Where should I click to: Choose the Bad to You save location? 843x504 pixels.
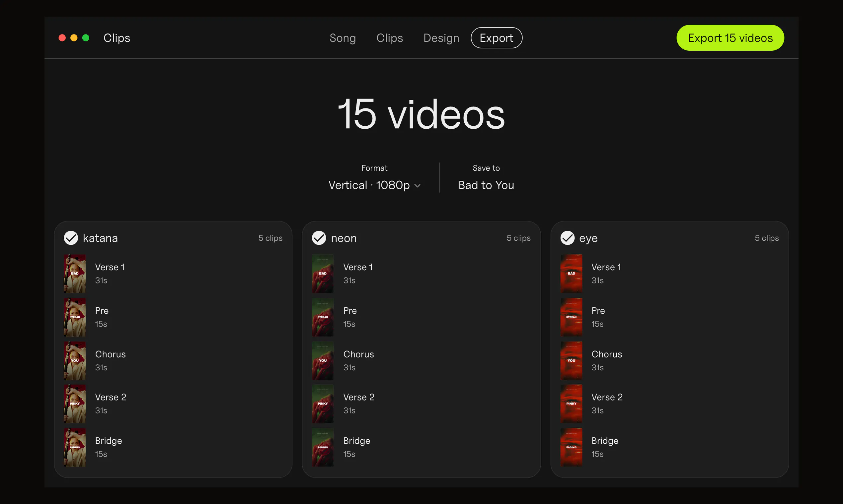pyautogui.click(x=486, y=185)
